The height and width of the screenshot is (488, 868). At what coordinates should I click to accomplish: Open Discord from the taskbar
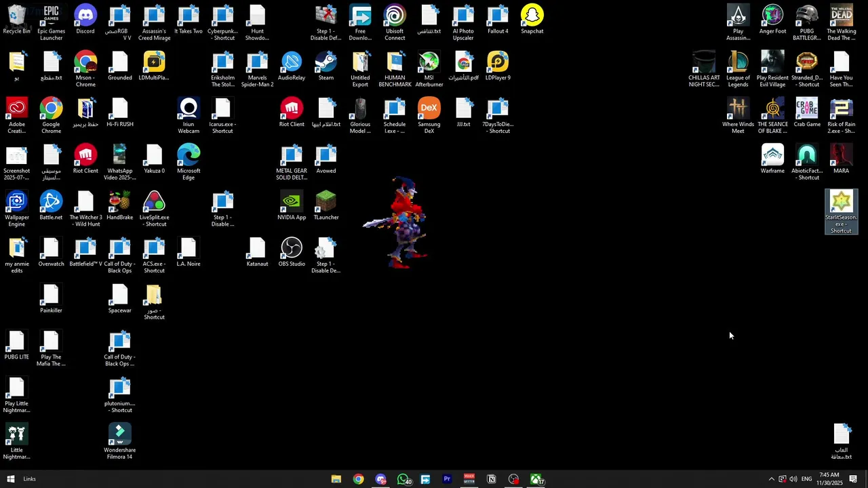(x=380, y=479)
